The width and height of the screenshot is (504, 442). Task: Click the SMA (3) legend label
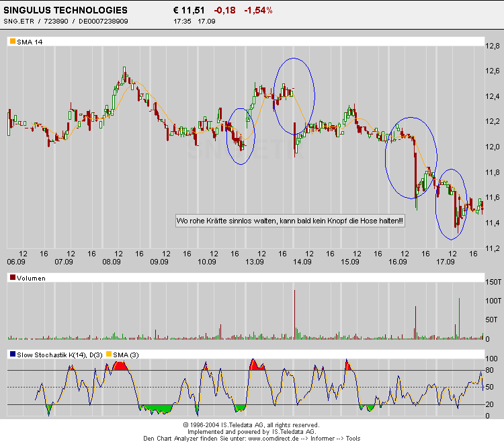point(126,355)
